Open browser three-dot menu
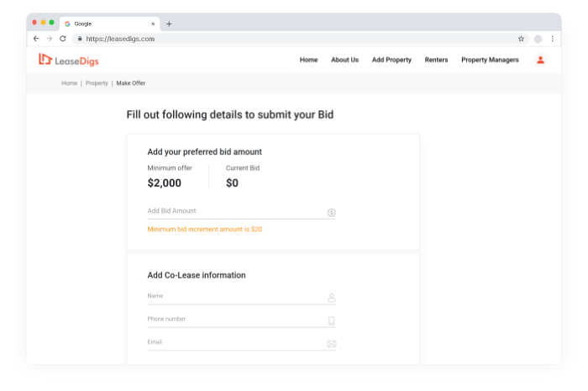588x391 pixels. tap(552, 39)
